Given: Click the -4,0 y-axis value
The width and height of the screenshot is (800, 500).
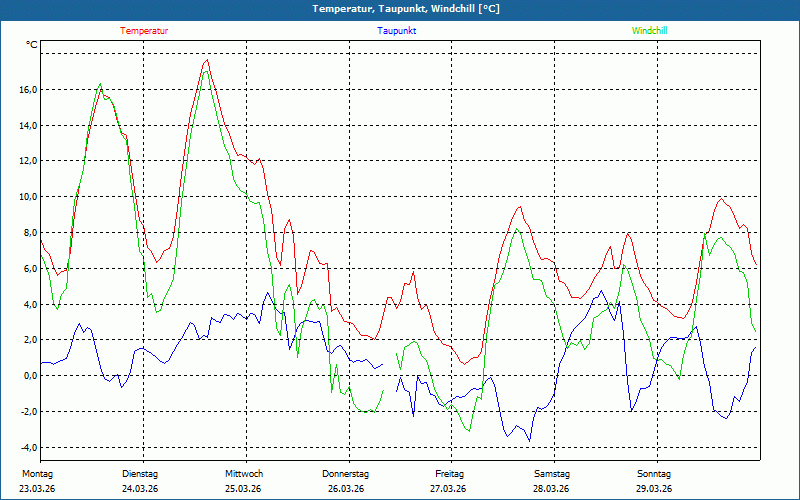Looking at the screenshot, I should [27, 448].
